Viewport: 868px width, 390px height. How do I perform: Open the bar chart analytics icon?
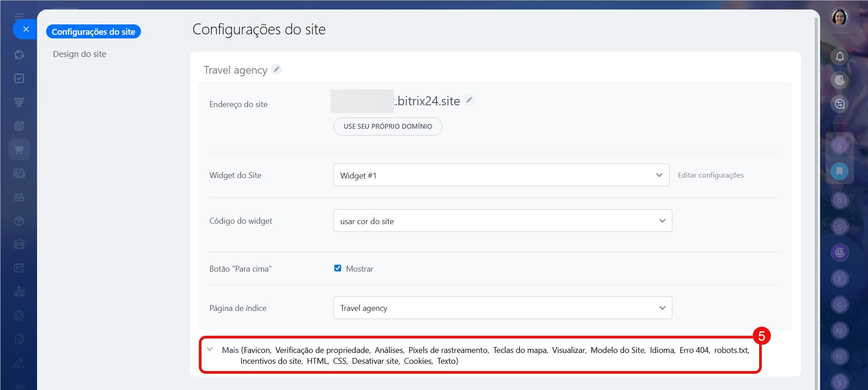19,291
